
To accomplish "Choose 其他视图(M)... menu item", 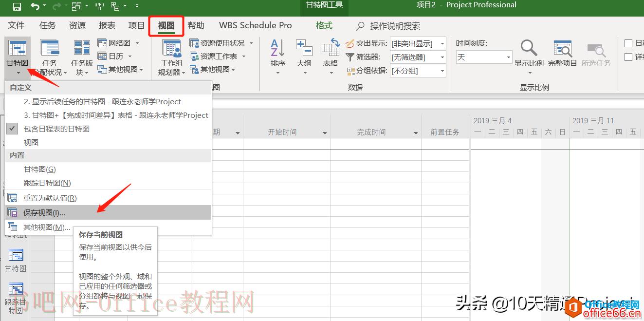I will point(109,227).
